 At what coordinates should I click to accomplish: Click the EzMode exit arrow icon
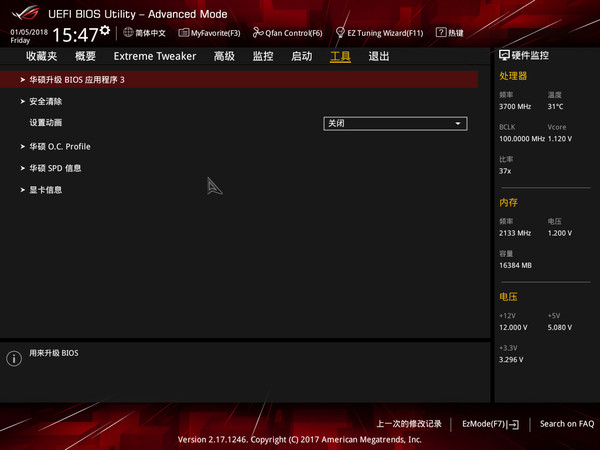(x=513, y=424)
